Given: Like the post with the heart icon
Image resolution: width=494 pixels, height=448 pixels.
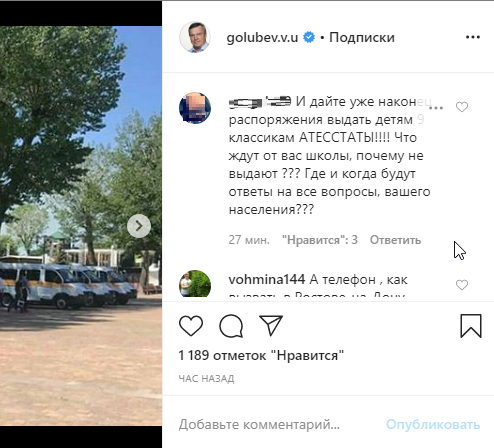Looking at the screenshot, I should pos(191,325).
